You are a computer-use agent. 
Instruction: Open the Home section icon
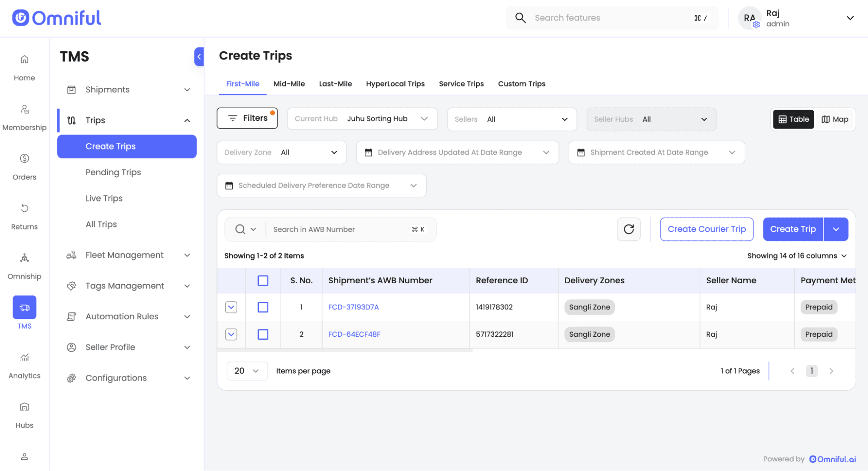(24, 60)
